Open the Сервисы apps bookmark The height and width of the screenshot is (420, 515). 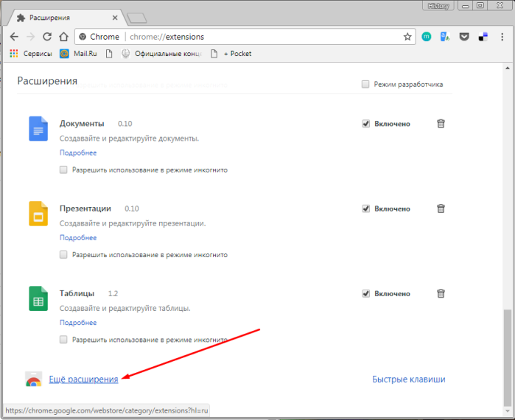pyautogui.click(x=31, y=54)
